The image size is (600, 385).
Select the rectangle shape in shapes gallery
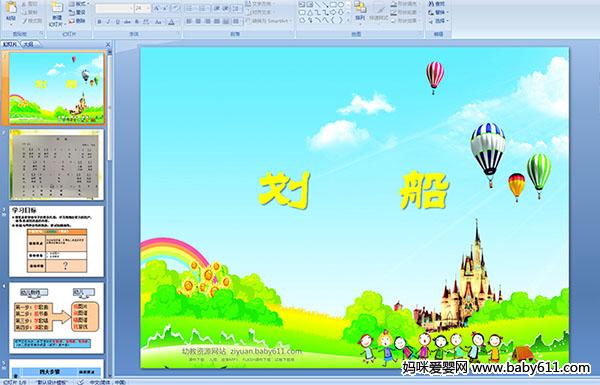point(334,5)
